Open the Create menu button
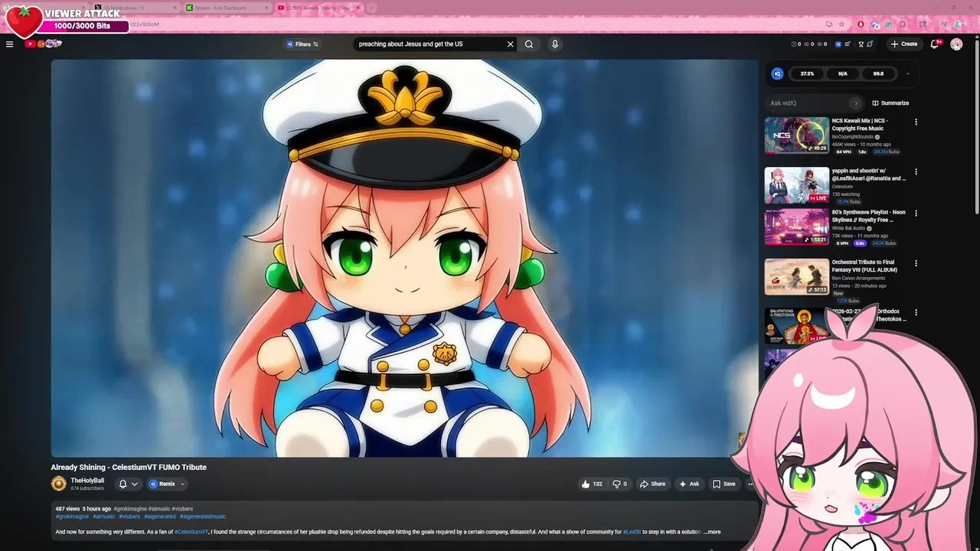Screen dimensions: 980x551 pyautogui.click(x=904, y=44)
